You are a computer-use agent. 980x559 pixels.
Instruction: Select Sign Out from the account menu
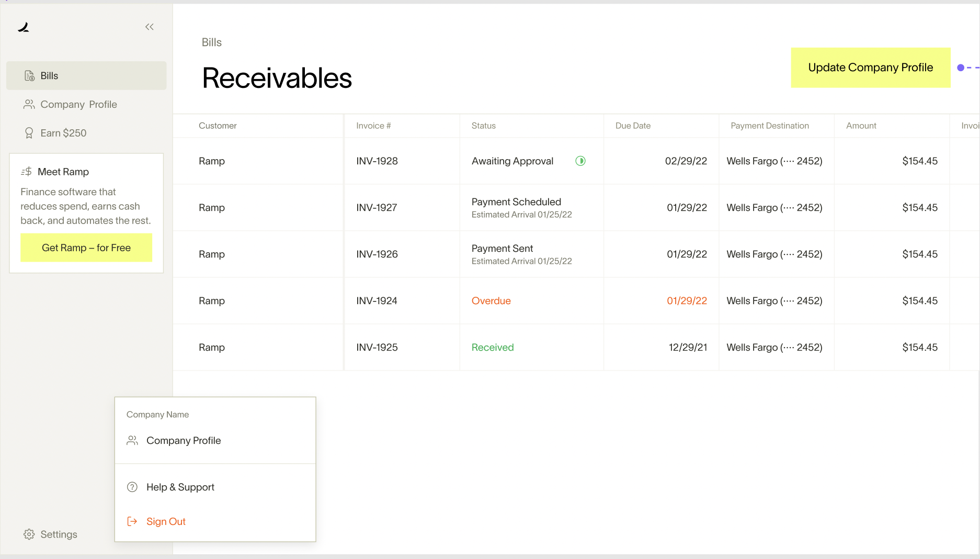point(166,521)
